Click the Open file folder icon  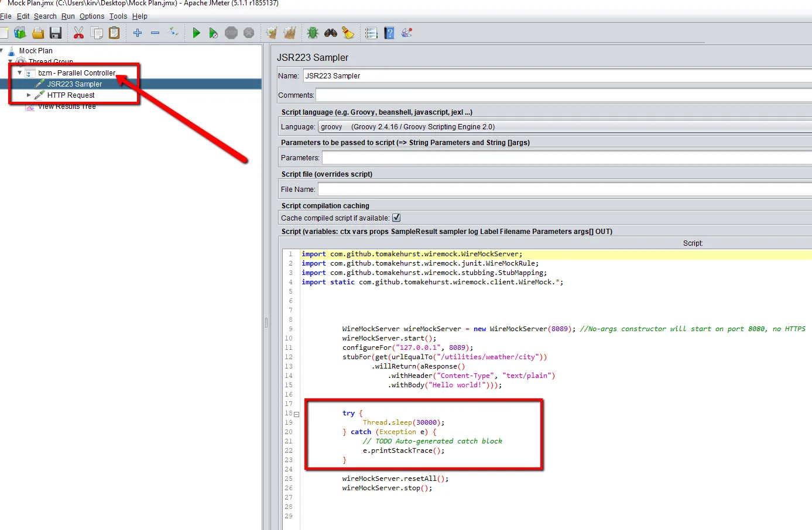38,33
